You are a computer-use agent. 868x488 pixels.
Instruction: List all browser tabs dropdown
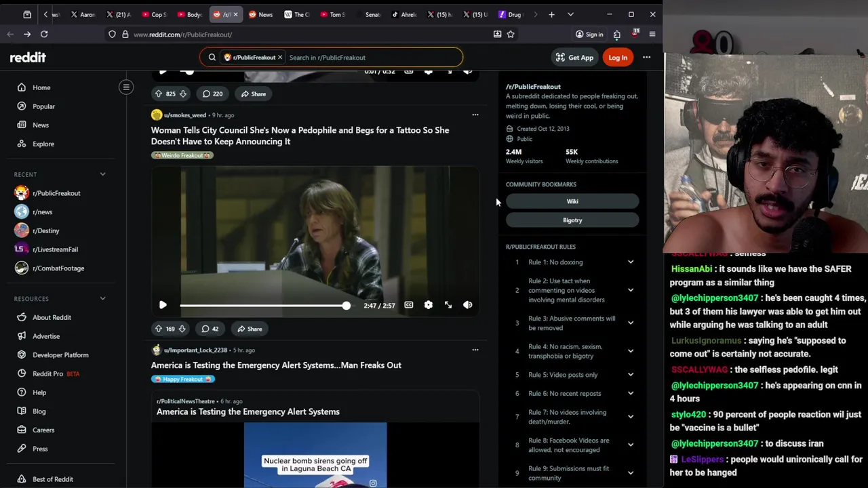click(x=570, y=14)
